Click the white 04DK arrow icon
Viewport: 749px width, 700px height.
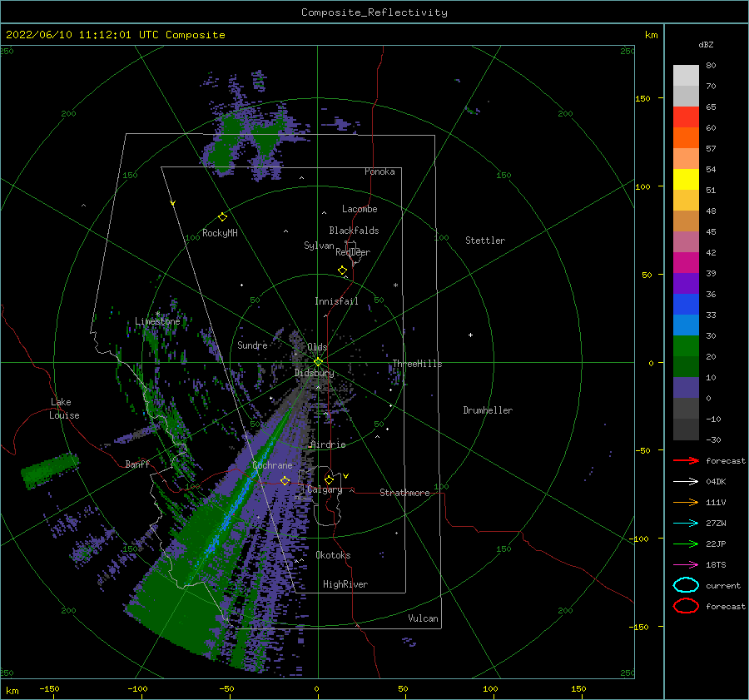click(686, 482)
